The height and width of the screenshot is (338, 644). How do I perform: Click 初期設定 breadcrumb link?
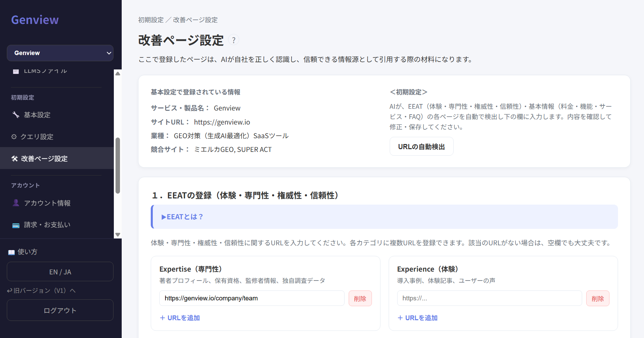tap(151, 20)
